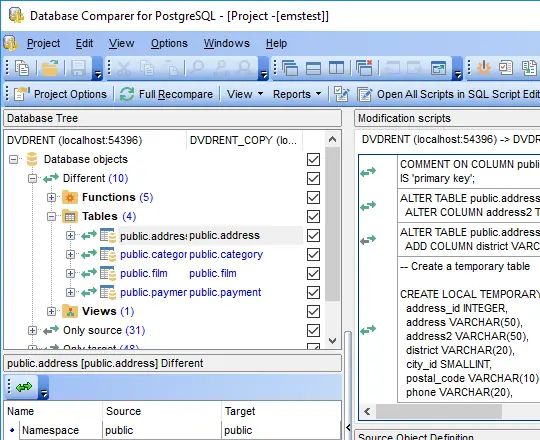Click the checklist document toolbar icon
The width and height of the screenshot is (540, 440).
506,68
